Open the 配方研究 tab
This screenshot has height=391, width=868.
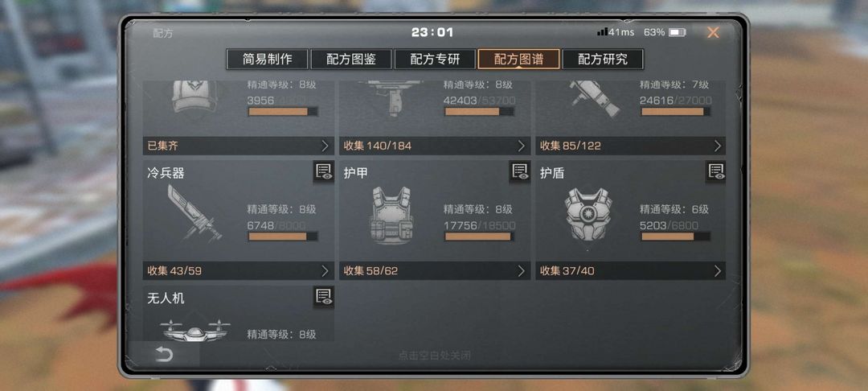(603, 60)
